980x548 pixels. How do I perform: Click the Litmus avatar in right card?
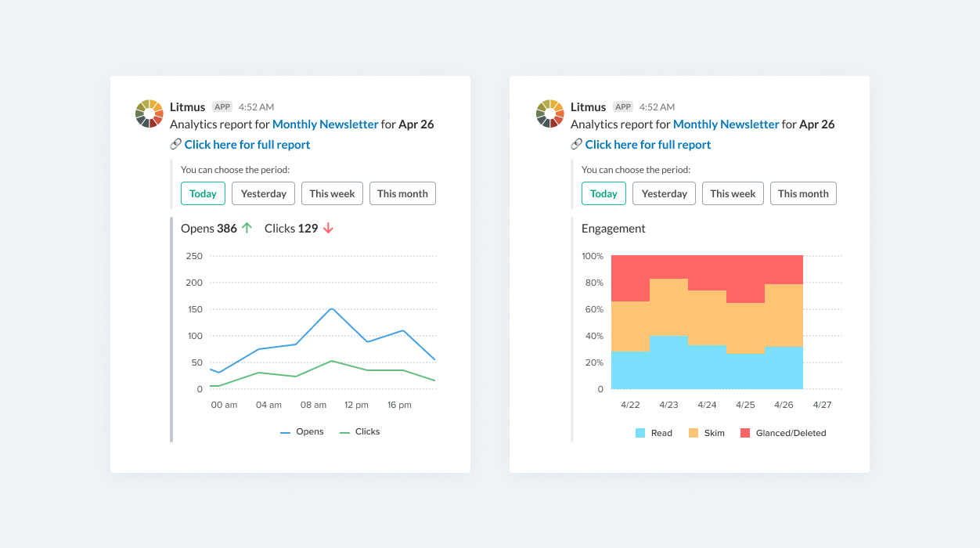[x=550, y=114]
